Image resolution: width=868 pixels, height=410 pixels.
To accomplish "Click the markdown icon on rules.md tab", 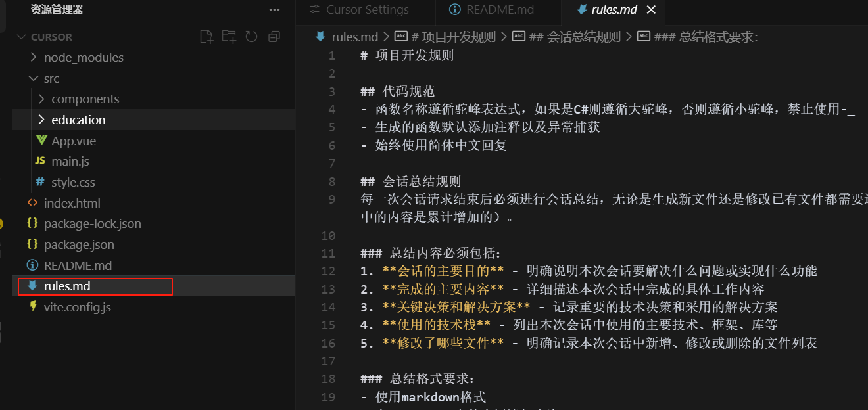I will point(581,10).
